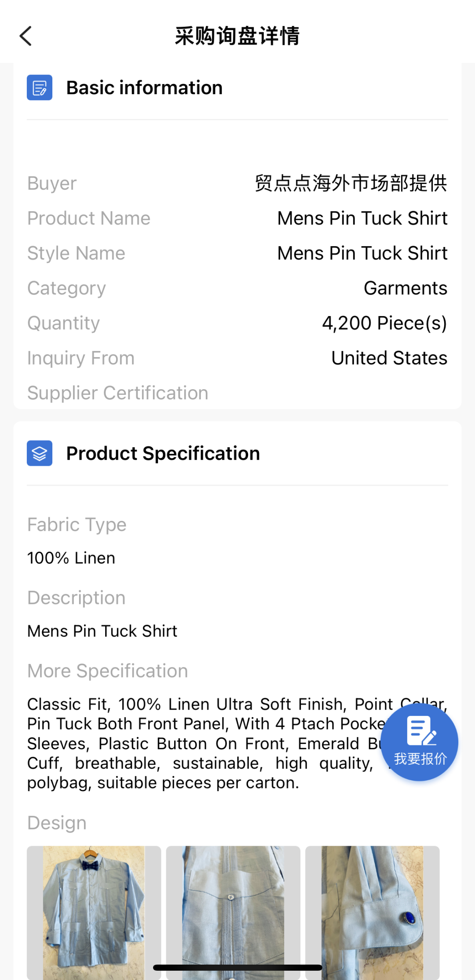This screenshot has height=980, width=475.
Task: Tap the 我要报价 floating quote button
Action: 419,742
